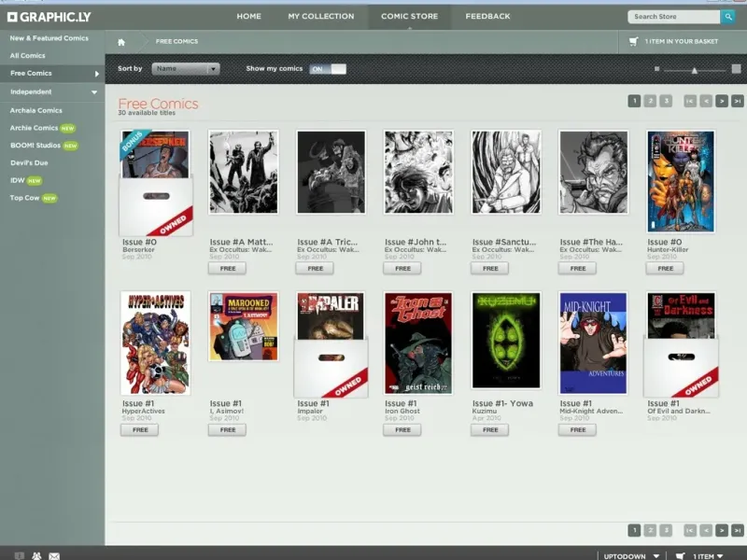Screen dimensions: 747x560
Task: Select large thumbnail size icon
Action: 736,69
